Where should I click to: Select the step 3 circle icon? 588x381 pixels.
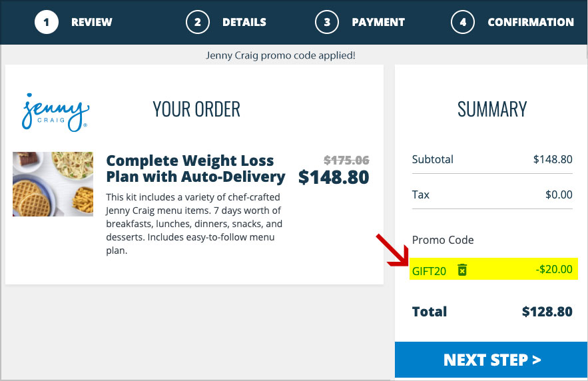(327, 22)
